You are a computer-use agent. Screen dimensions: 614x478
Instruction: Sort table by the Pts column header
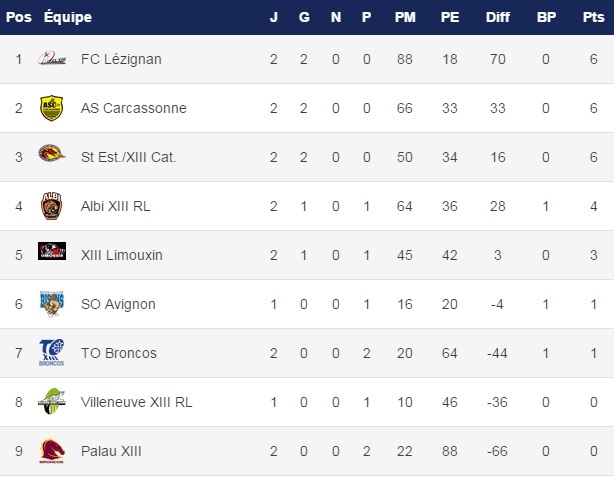tap(594, 17)
